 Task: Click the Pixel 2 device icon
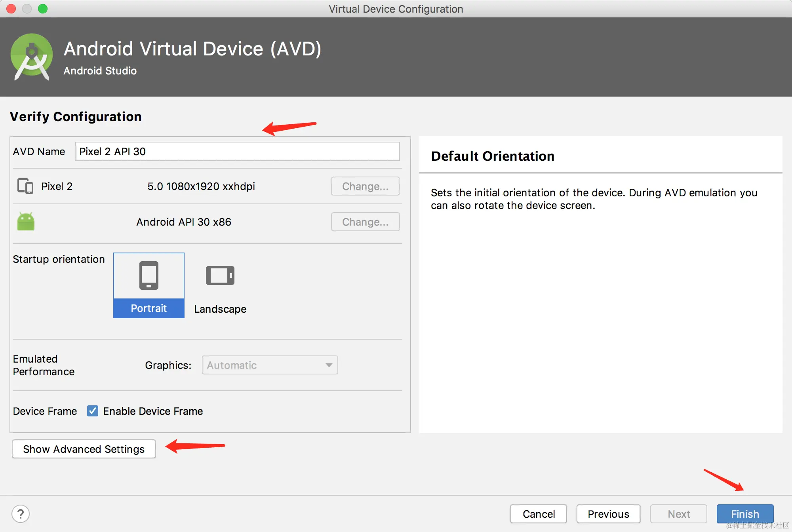[25, 186]
